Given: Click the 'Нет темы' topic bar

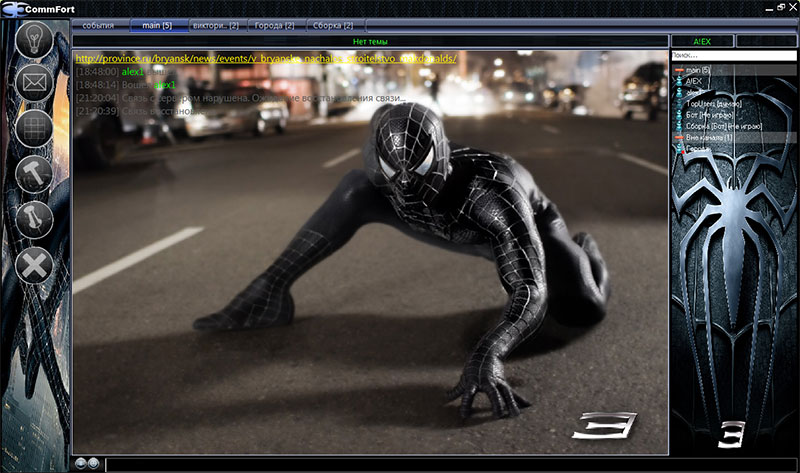Looking at the screenshot, I should 369,41.
